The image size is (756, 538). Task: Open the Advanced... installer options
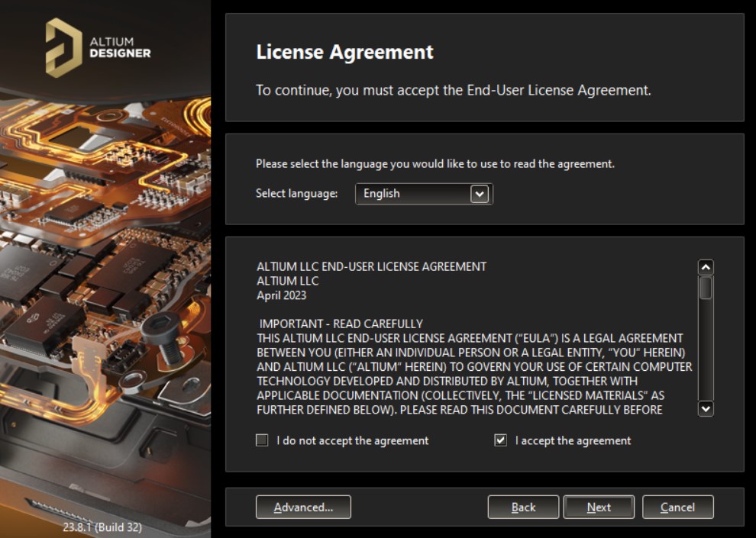[303, 507]
